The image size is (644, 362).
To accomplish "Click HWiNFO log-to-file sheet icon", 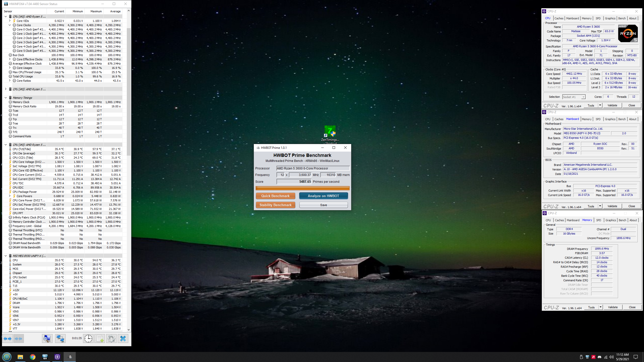I will [100, 339].
